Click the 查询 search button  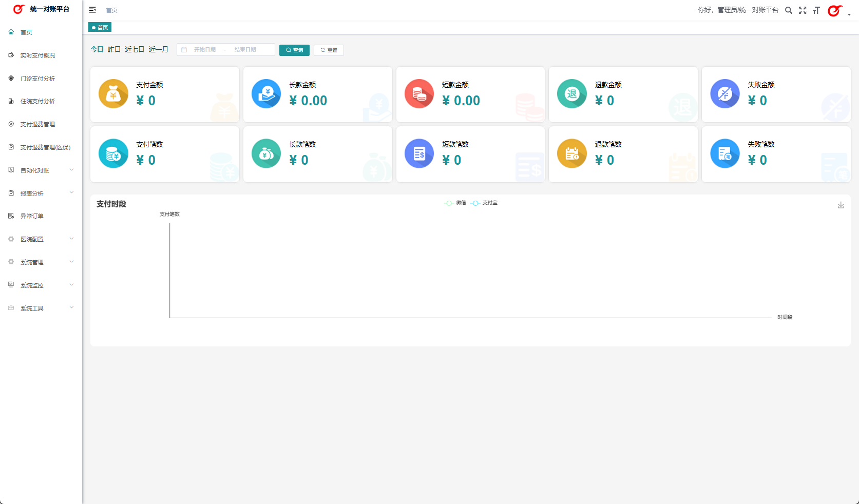pos(294,50)
